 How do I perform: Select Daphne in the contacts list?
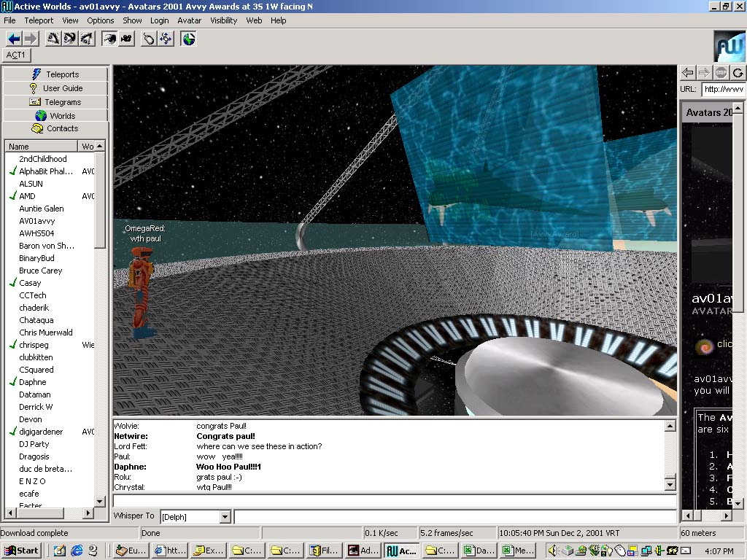(33, 382)
